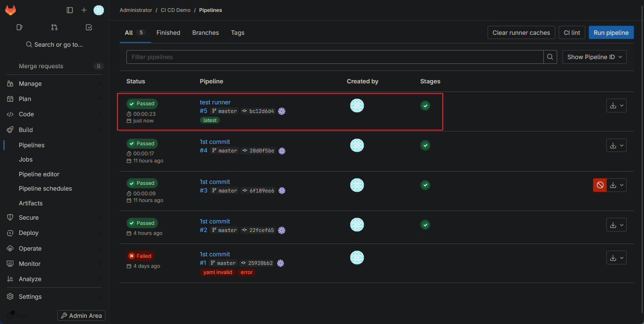Image resolution: width=644 pixels, height=324 pixels.
Task: Open the Show Pipeline ID dropdown
Action: point(594,57)
